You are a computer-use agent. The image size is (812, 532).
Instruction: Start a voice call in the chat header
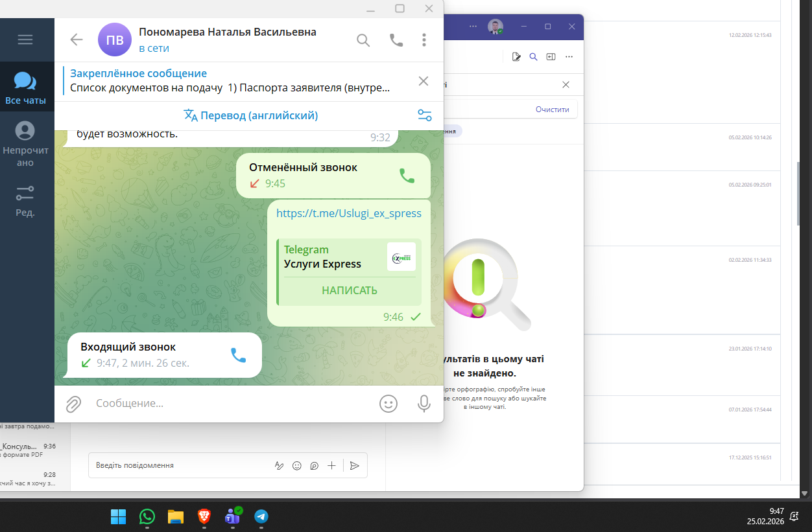pyautogui.click(x=396, y=40)
